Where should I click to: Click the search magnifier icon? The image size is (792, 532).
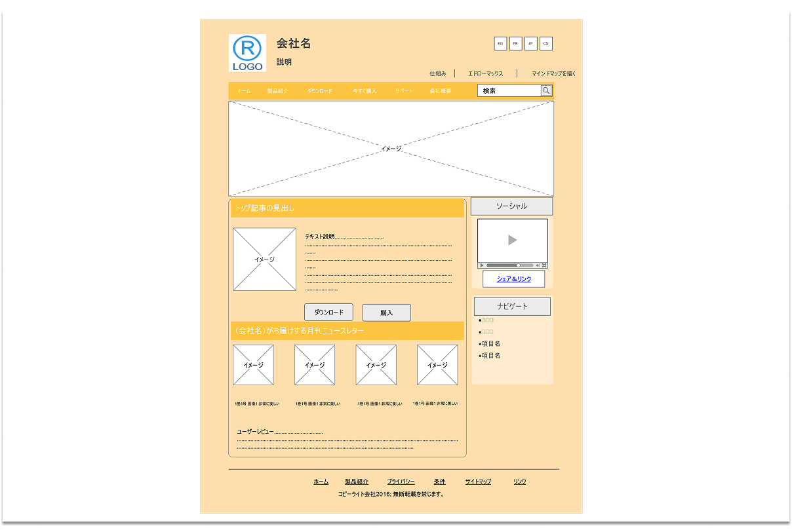coord(546,91)
